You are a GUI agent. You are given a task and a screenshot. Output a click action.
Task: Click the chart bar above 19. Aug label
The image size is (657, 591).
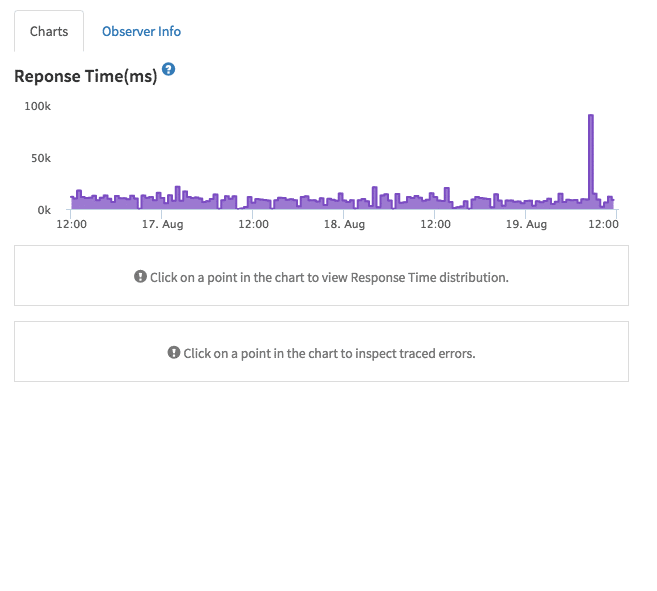click(526, 205)
